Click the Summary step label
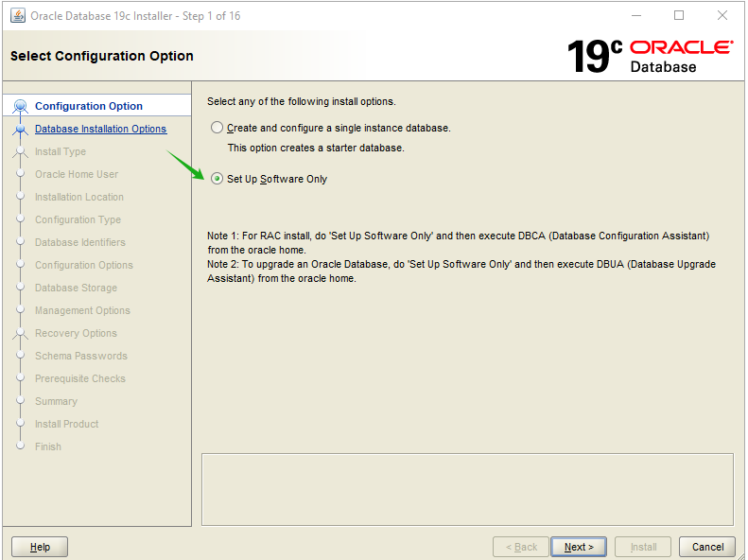This screenshot has height=560, width=748. tap(57, 401)
